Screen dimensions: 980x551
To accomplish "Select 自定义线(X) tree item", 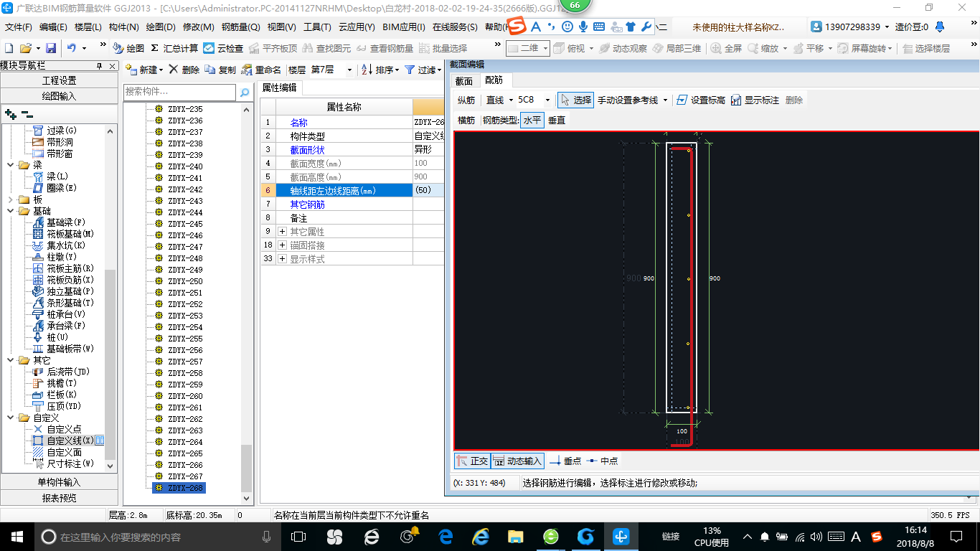I will coord(70,441).
